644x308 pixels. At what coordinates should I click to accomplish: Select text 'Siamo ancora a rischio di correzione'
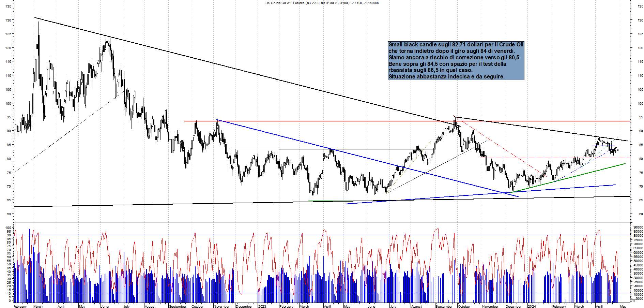click(x=455, y=58)
